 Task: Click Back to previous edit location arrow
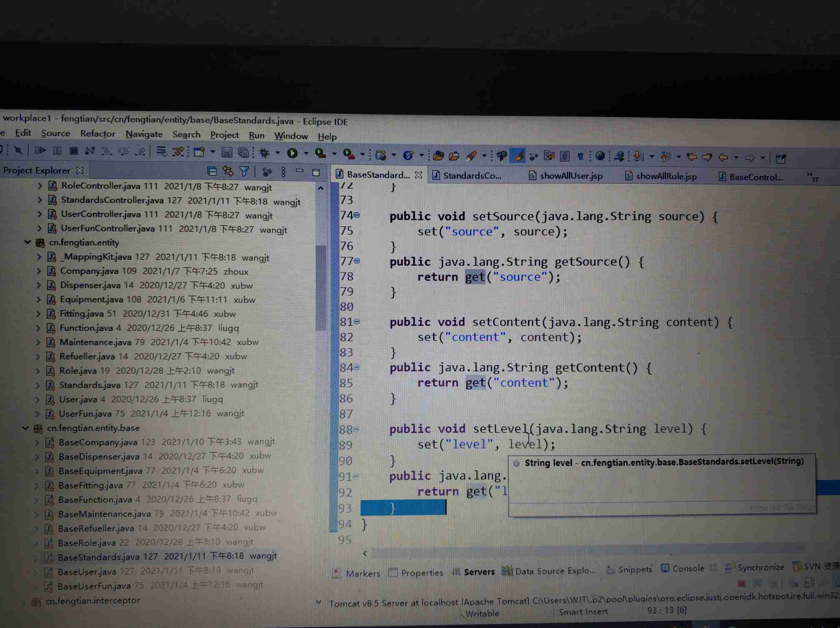[692, 157]
